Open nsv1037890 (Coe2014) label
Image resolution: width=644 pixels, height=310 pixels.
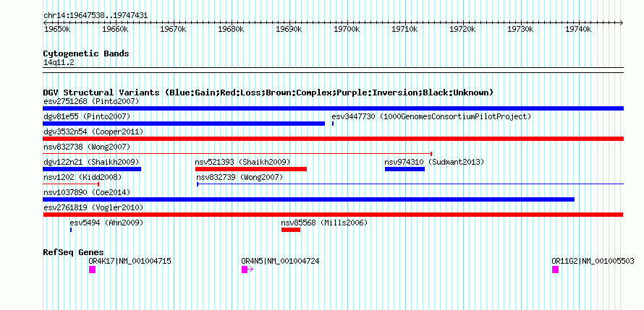87,192
